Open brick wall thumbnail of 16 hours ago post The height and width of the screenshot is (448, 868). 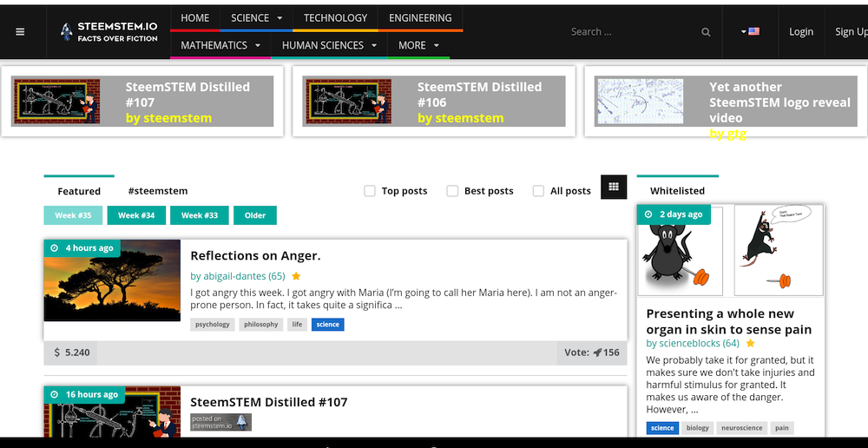tap(112, 412)
